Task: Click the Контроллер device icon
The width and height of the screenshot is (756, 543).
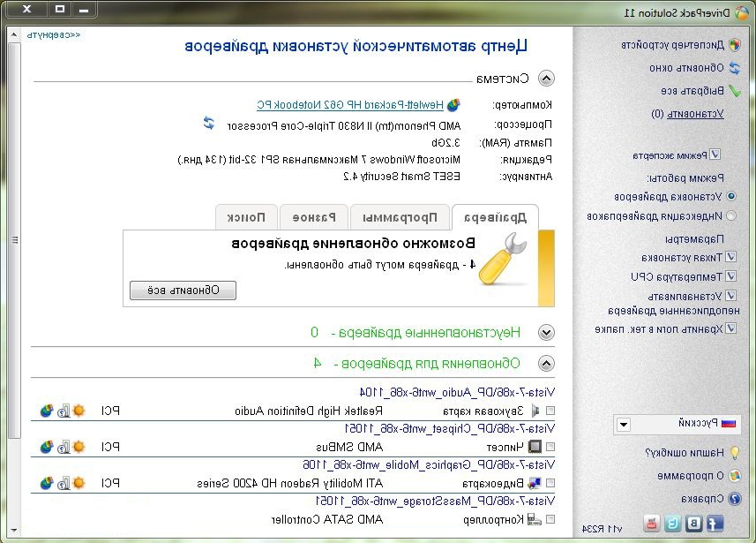Action: (535, 519)
